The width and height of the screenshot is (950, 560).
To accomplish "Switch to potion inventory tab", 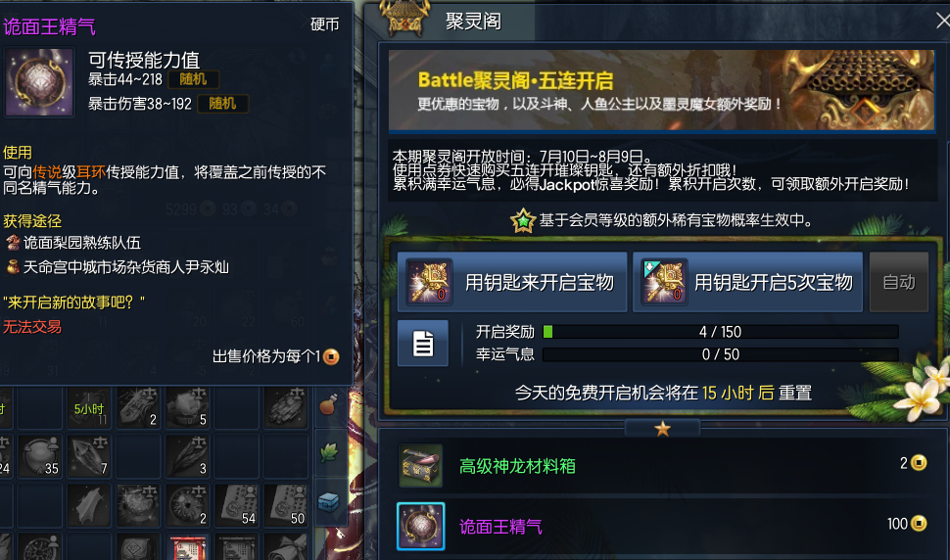I will (x=328, y=403).
